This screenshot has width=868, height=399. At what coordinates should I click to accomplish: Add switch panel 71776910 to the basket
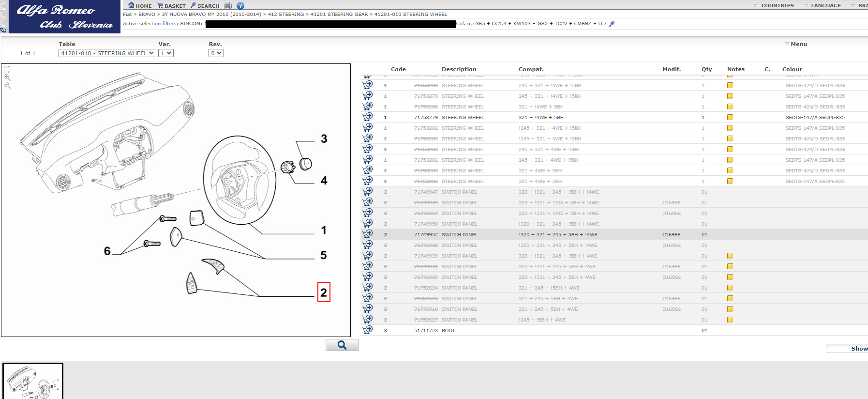368,308
